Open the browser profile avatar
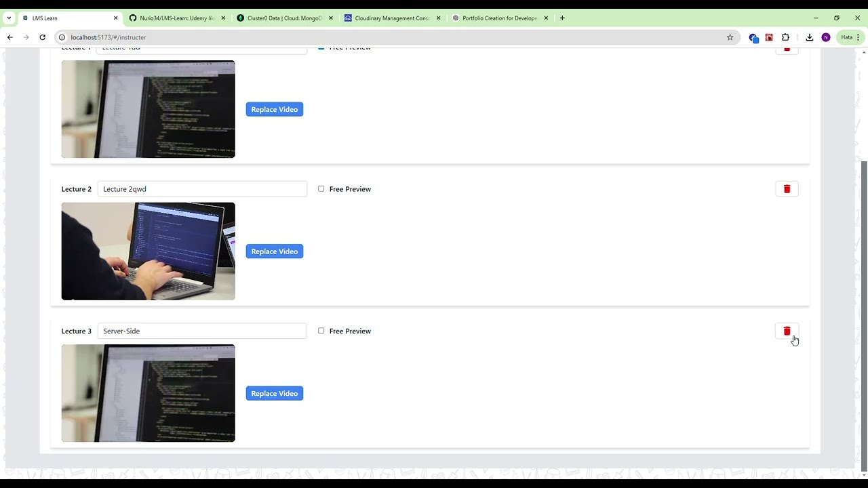This screenshot has height=488, width=868. (x=825, y=37)
